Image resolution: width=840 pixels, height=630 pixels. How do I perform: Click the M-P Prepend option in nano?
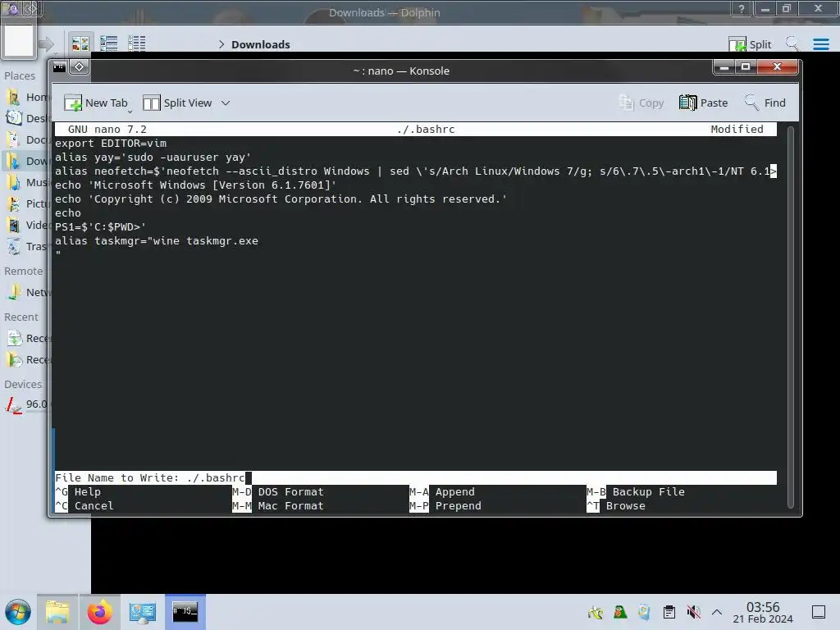pyautogui.click(x=445, y=505)
